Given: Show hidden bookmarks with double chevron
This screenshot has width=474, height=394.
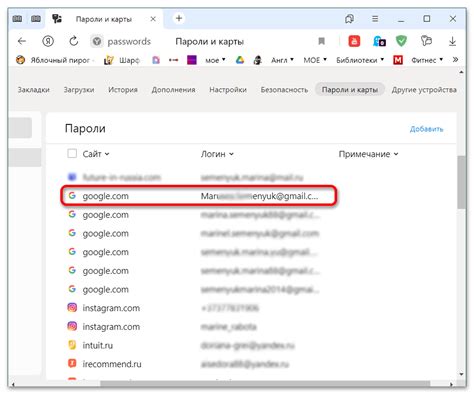Looking at the screenshot, I should [455, 60].
